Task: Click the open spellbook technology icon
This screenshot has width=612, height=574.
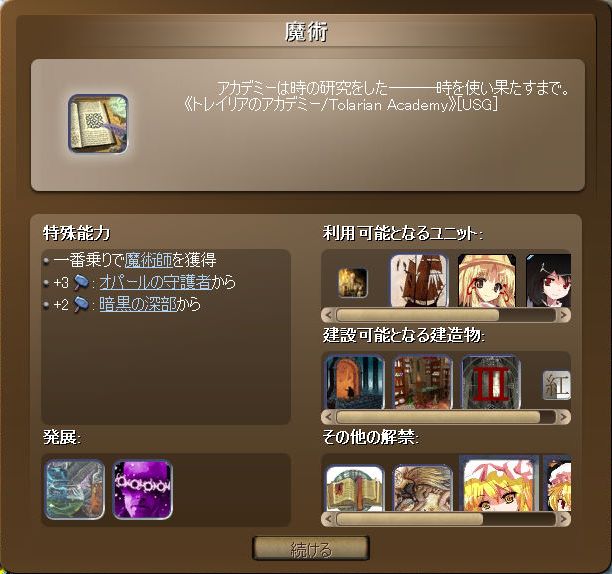Action: pos(98,124)
